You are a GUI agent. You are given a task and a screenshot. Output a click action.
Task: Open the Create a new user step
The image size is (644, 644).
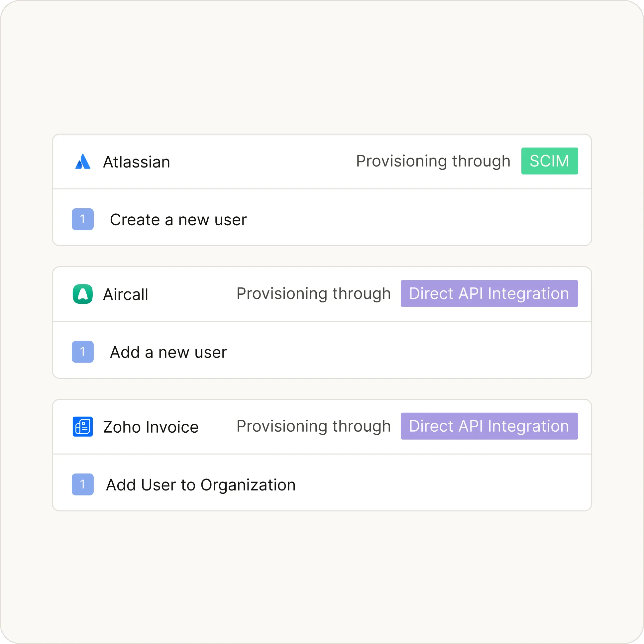click(x=322, y=218)
